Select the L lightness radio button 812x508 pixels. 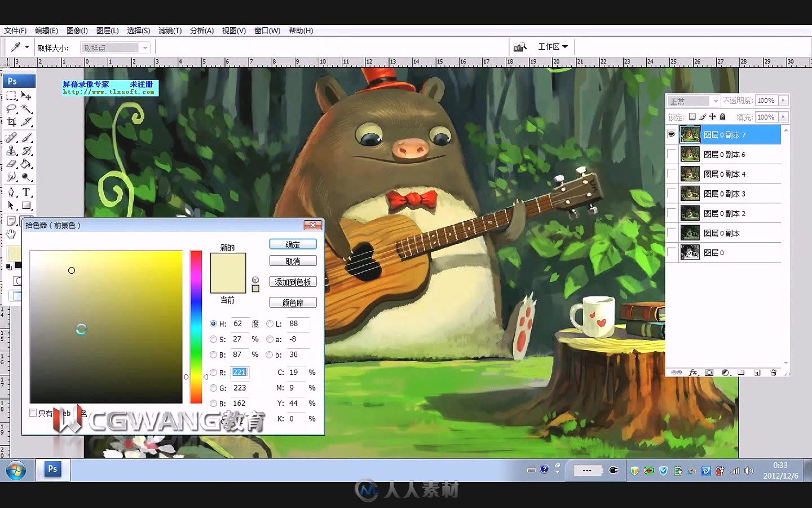[x=270, y=324]
